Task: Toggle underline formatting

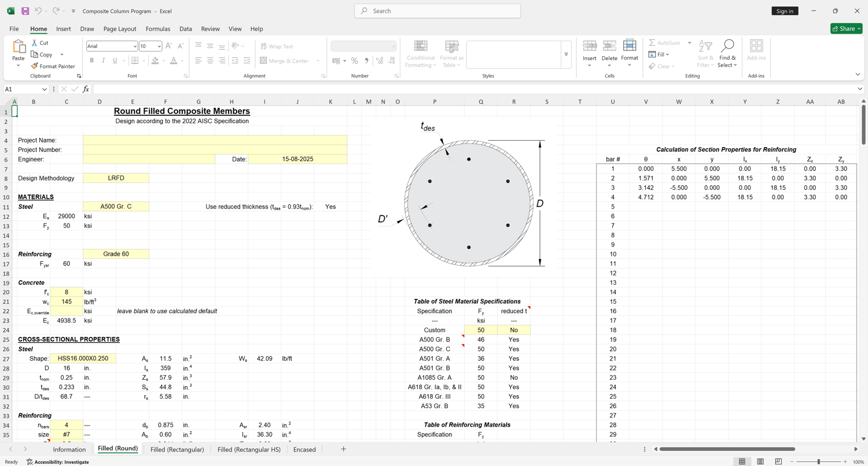Action: tap(115, 61)
